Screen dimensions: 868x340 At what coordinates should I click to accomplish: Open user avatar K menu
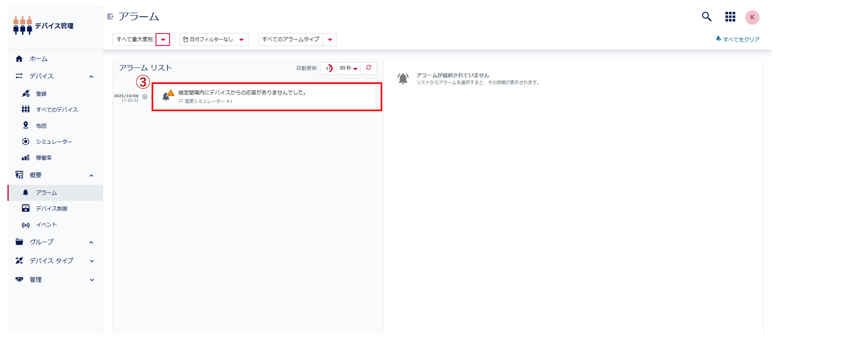(x=752, y=17)
